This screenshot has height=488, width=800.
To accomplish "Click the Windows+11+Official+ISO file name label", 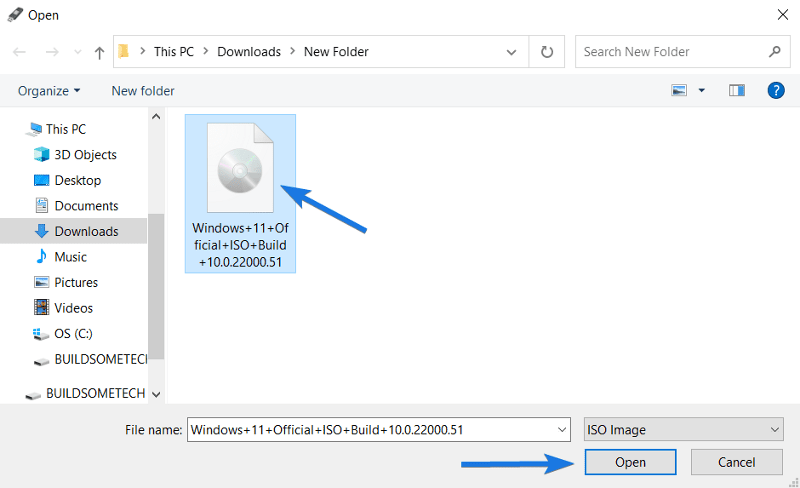I will pyautogui.click(x=240, y=245).
